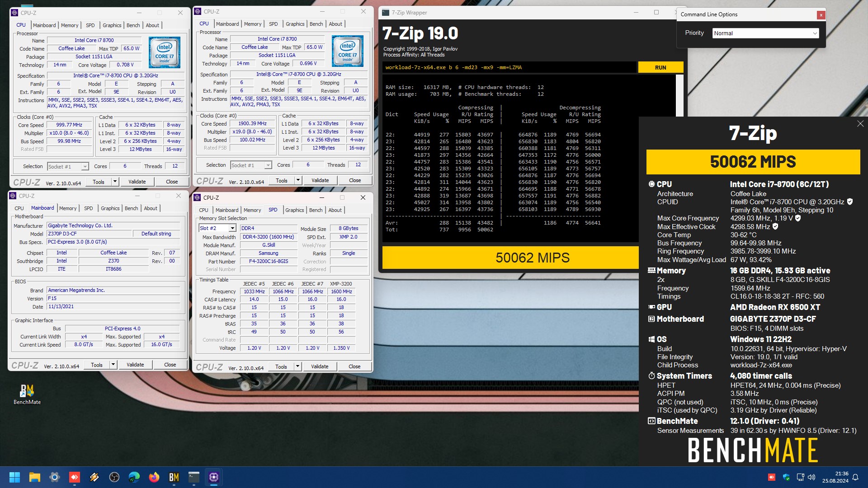Image resolution: width=868 pixels, height=488 pixels.
Task: Click Intel Core i7 logo in 999.77 MHz CPU-Z
Action: (x=165, y=53)
